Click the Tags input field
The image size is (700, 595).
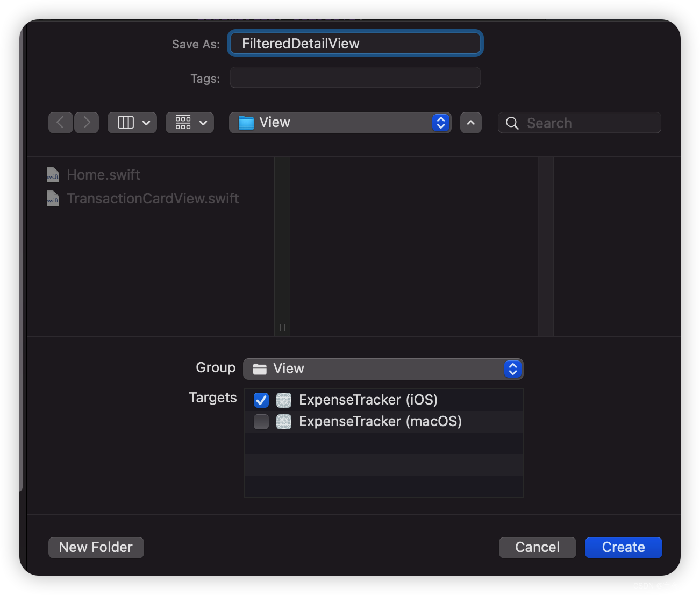(355, 78)
